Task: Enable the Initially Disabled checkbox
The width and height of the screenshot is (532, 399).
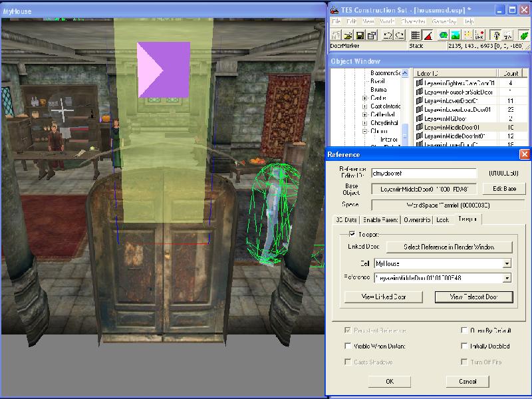Action: click(464, 346)
